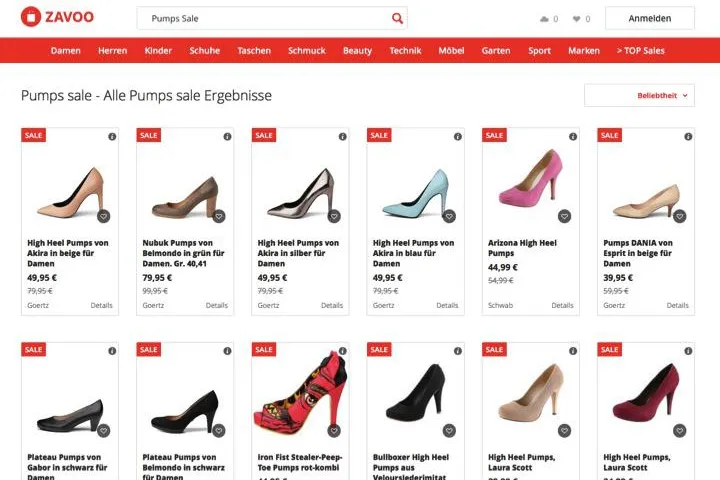Click the Anmelden button

coord(650,18)
